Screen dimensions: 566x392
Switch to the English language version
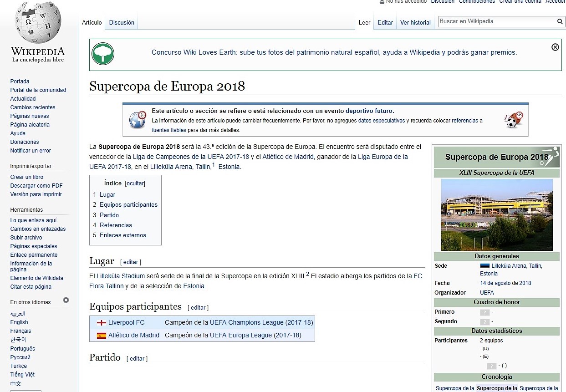pyautogui.click(x=19, y=322)
